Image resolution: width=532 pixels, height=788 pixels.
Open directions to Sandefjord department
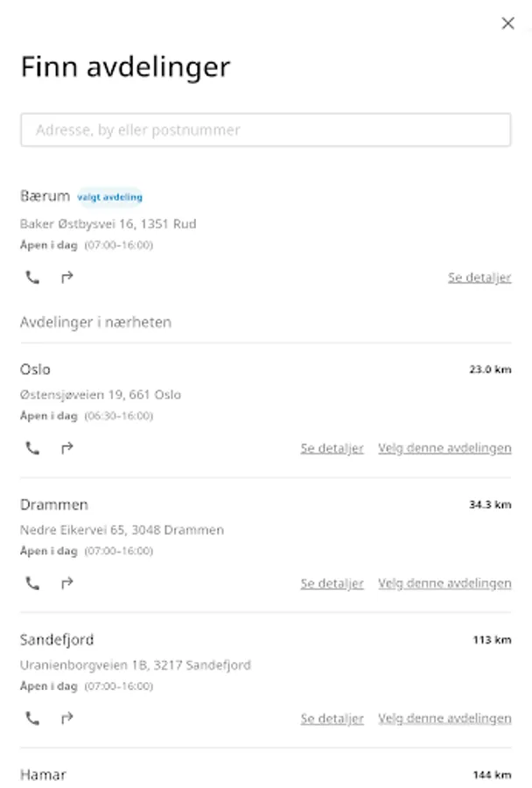pos(66,718)
